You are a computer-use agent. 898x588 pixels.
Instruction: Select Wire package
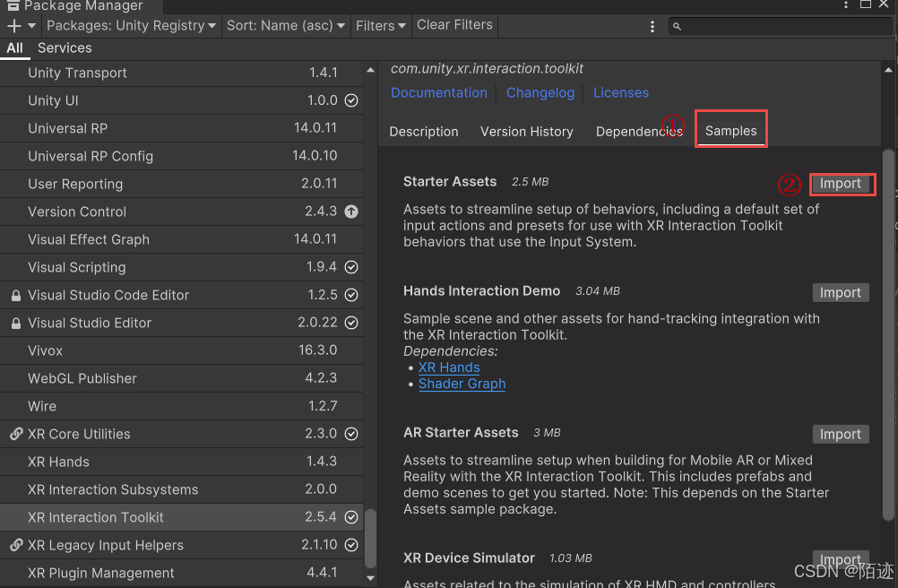pyautogui.click(x=182, y=406)
